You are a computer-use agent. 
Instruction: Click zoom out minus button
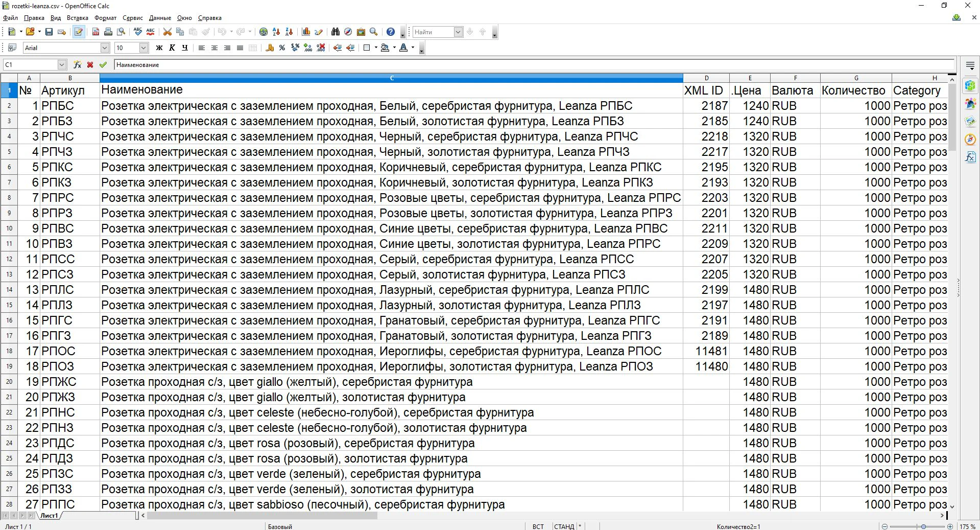(x=885, y=526)
